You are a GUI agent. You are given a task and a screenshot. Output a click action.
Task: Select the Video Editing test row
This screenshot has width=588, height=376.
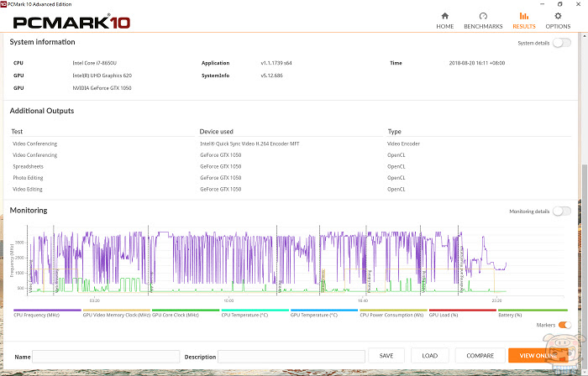click(291, 190)
